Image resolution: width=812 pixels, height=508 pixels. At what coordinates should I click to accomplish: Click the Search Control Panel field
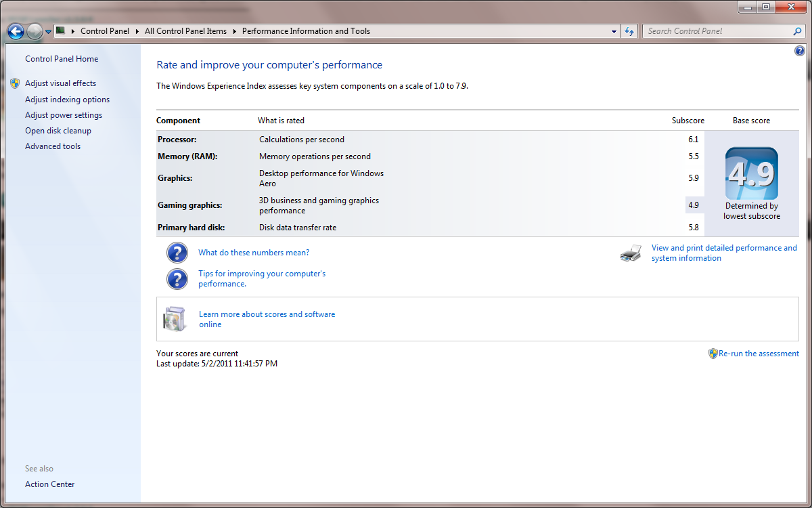717,31
